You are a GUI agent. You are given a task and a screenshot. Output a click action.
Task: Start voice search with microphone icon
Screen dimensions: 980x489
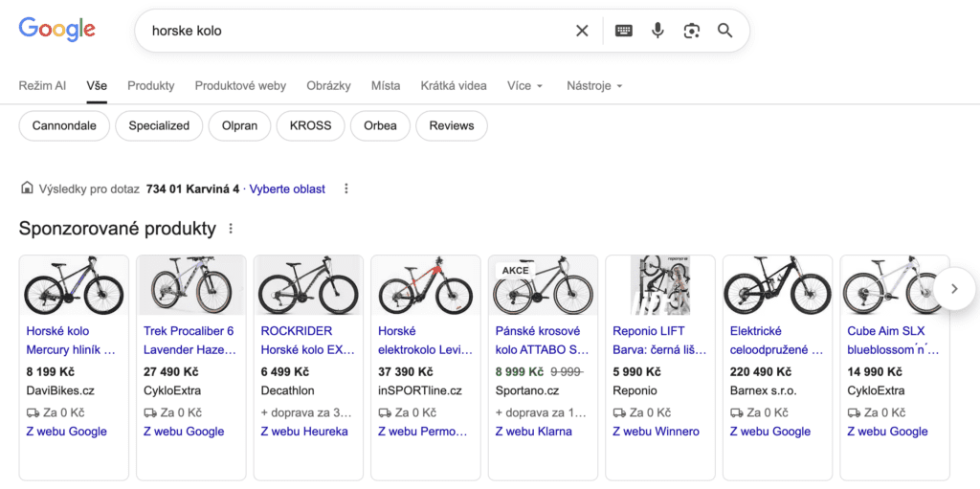pyautogui.click(x=657, y=31)
